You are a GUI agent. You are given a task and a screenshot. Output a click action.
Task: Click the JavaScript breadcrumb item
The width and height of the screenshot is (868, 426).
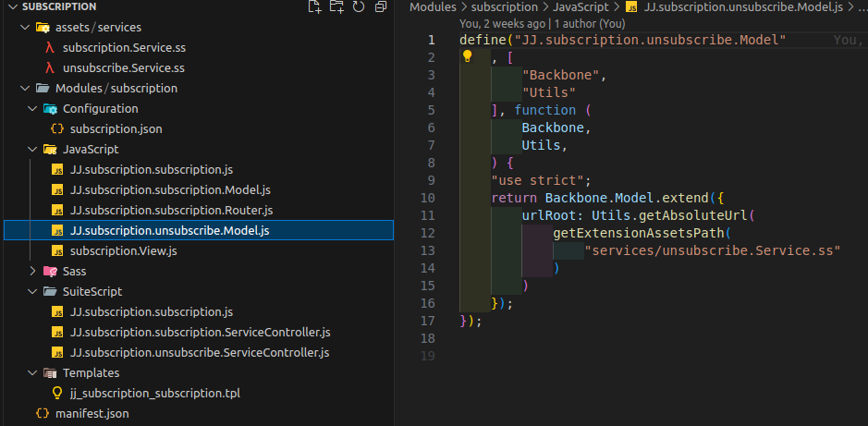click(581, 7)
